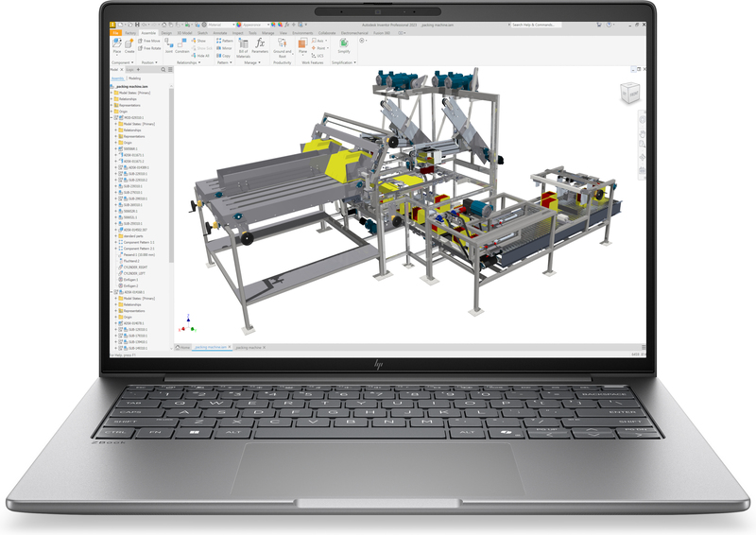Viewport: 756px width, 535px height.
Task: Expand Component Pattern 2:1 node
Action: pyautogui.click(x=116, y=249)
